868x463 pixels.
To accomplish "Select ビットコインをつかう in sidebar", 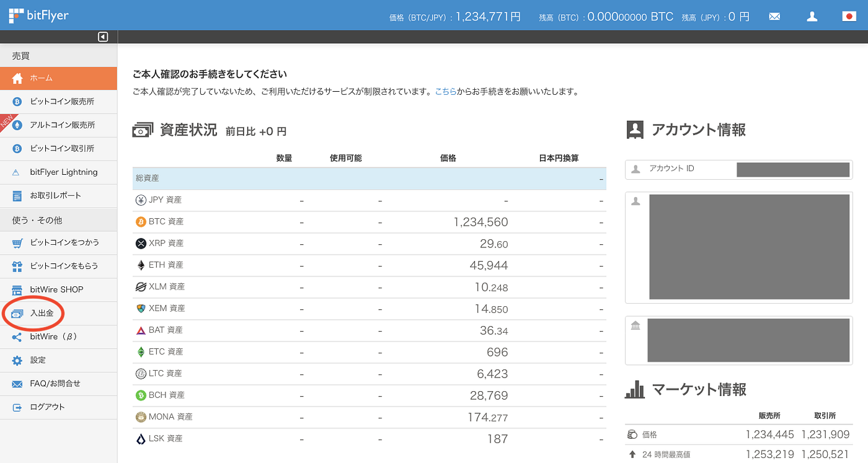I will point(58,242).
